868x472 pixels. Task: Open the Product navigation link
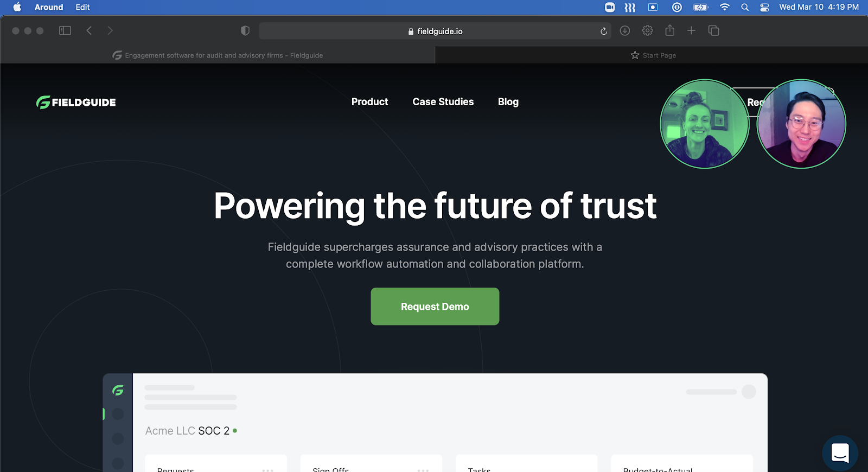tap(369, 102)
